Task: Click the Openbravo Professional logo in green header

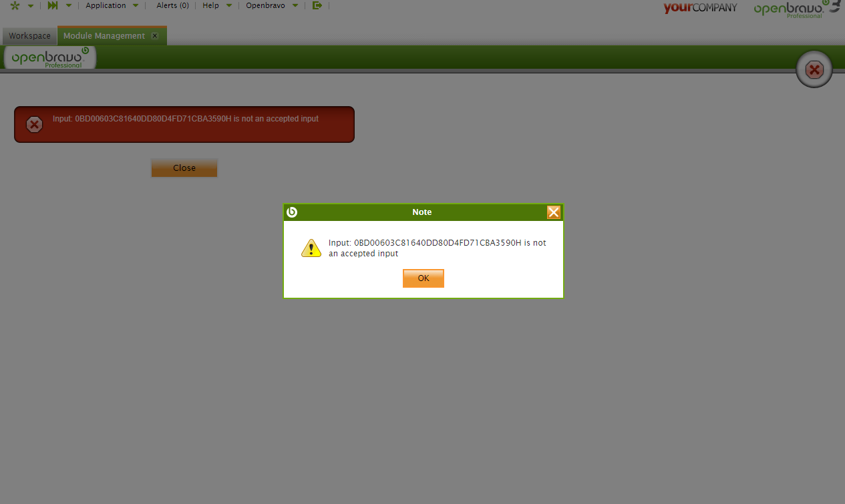Action: (50, 58)
